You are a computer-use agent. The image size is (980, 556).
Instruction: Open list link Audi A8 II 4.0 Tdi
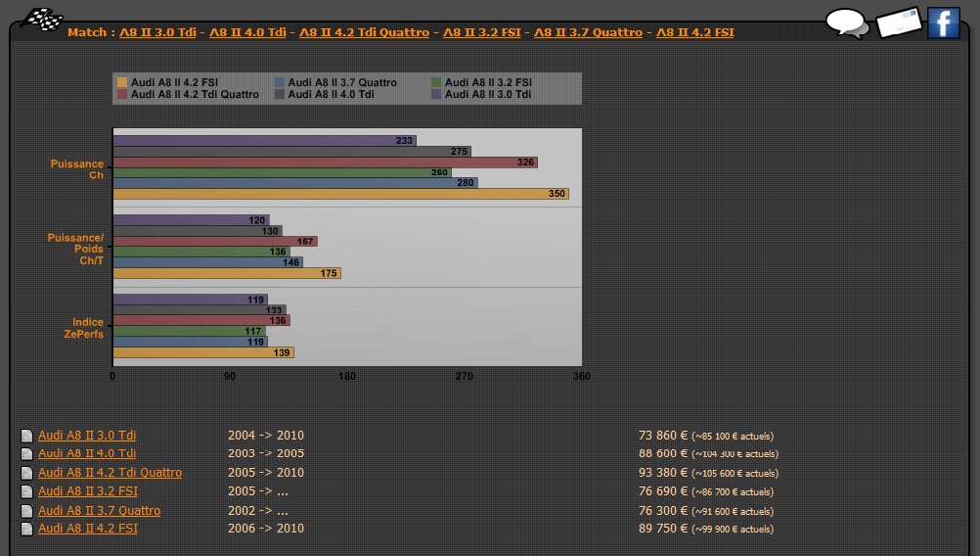click(87, 453)
